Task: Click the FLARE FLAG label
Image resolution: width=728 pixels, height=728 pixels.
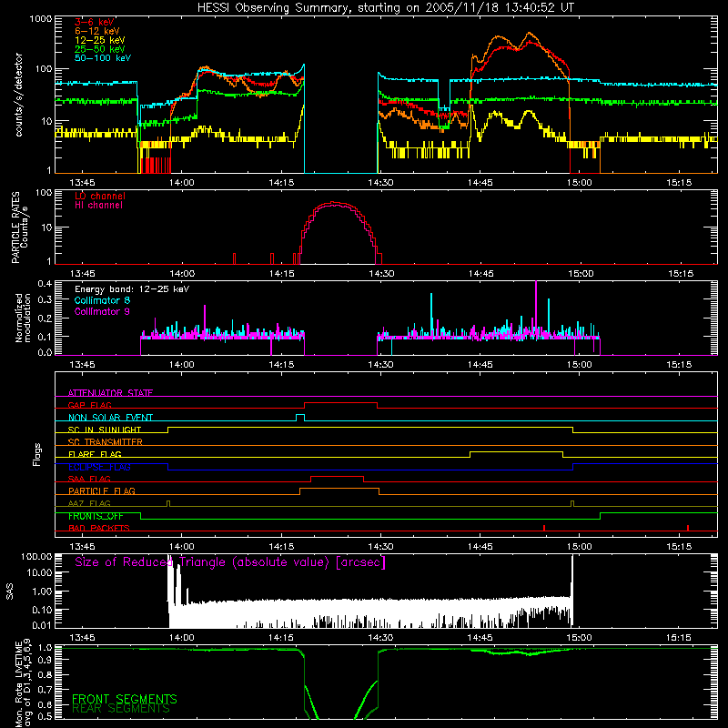Action: pos(95,454)
